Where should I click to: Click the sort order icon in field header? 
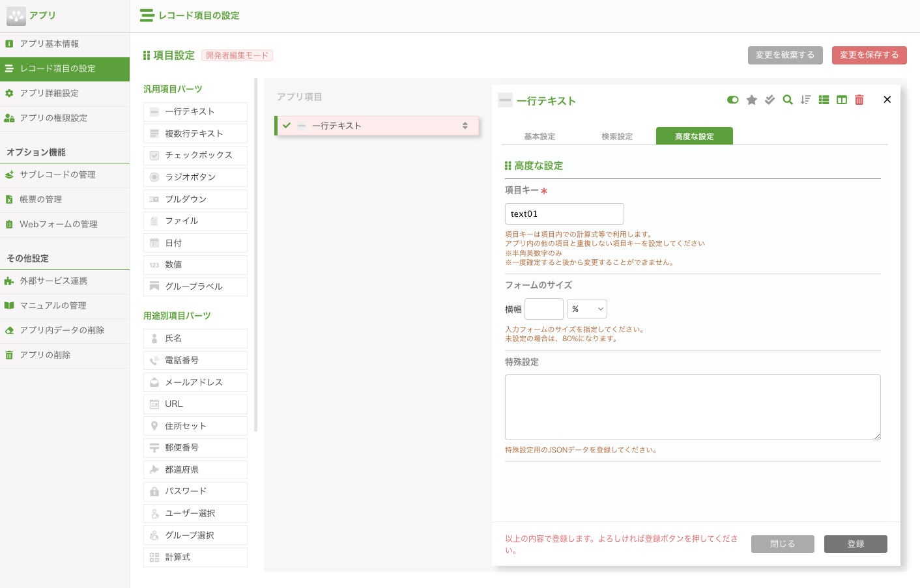(806, 100)
